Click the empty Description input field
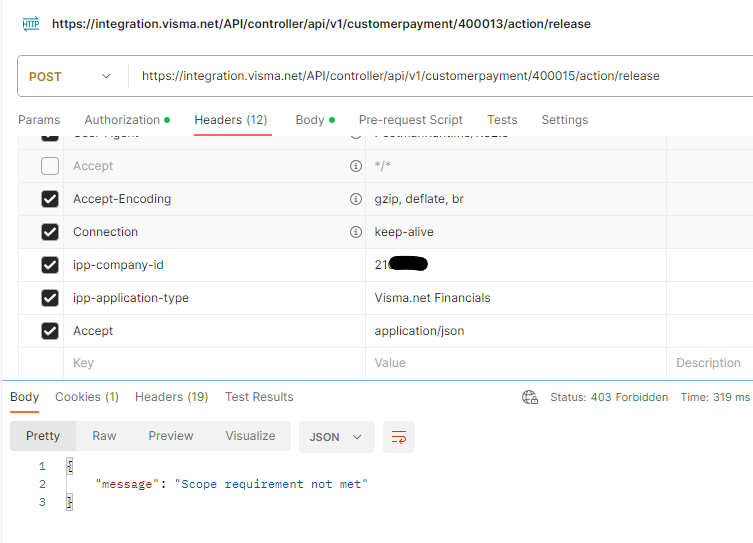The height and width of the screenshot is (543, 753). tap(710, 363)
